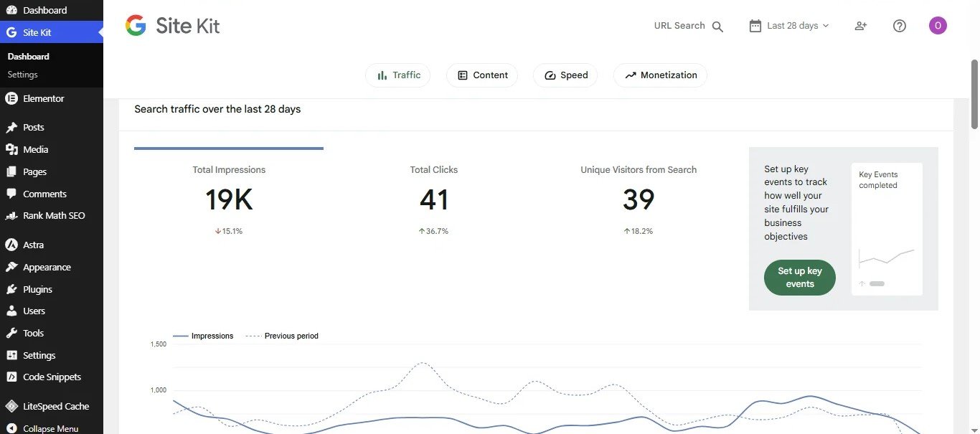
Task: Click the Astra theme icon
Action: point(11,245)
